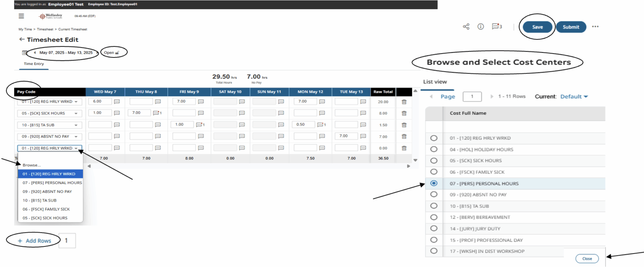Open the 10 TA SUB pay code dropdown

50,124
